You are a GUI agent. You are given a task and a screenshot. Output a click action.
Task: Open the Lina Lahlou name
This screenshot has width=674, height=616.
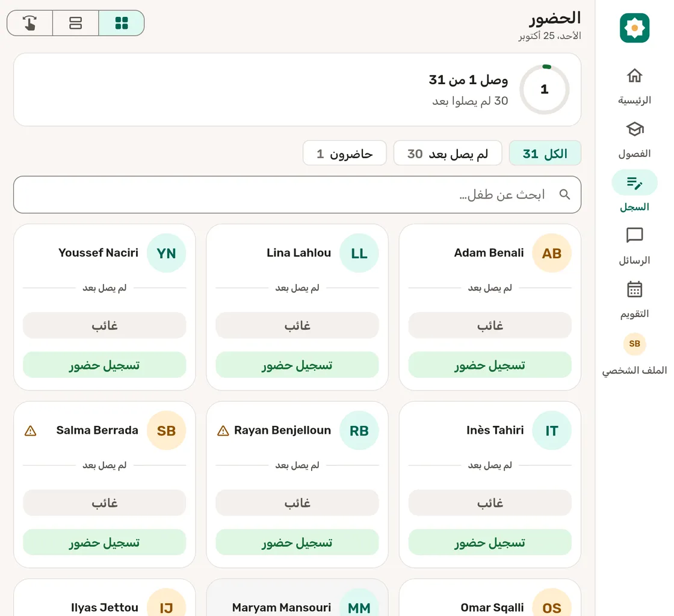tap(298, 253)
